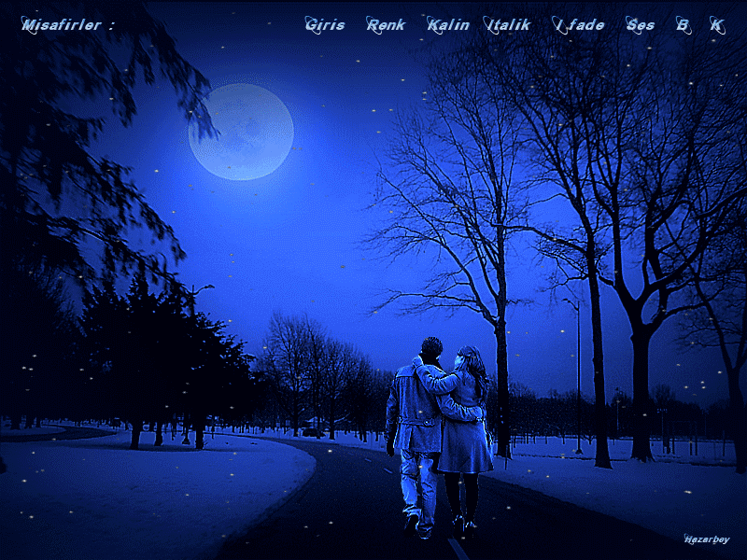Screen dimensions: 747x560
Task: Click the Ses sound option
Action: click(641, 25)
